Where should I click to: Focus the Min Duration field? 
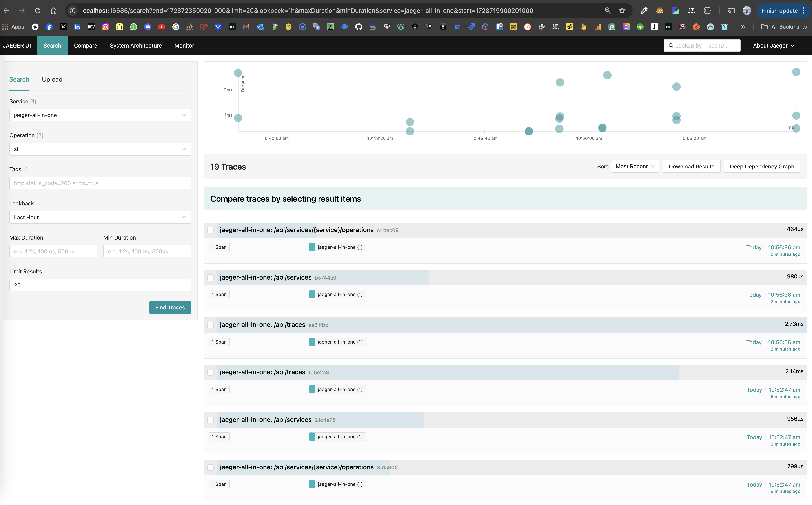coord(147,251)
